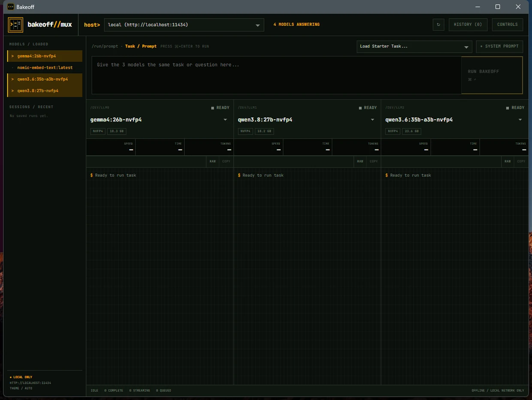Image resolution: width=532 pixels, height=400 pixels.
Task: Toggle RAW view in the qwen3.6:35b column
Action: pos(508,161)
